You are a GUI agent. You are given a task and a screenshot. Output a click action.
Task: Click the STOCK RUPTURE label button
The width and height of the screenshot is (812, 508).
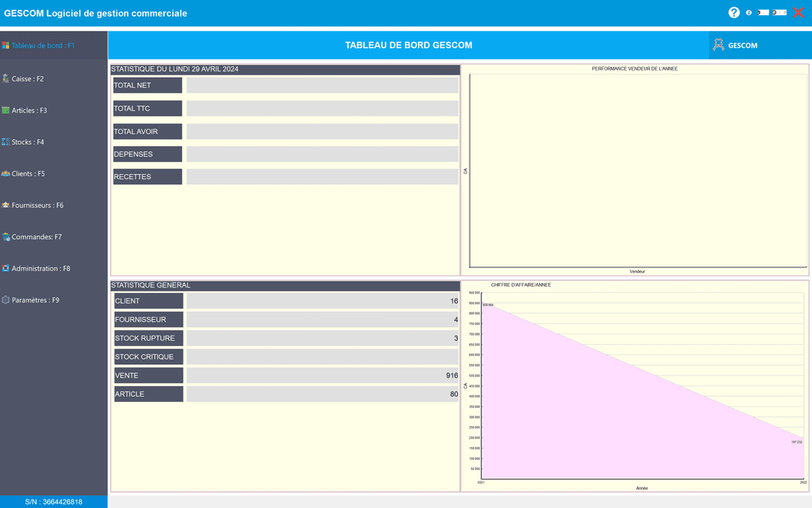point(148,338)
